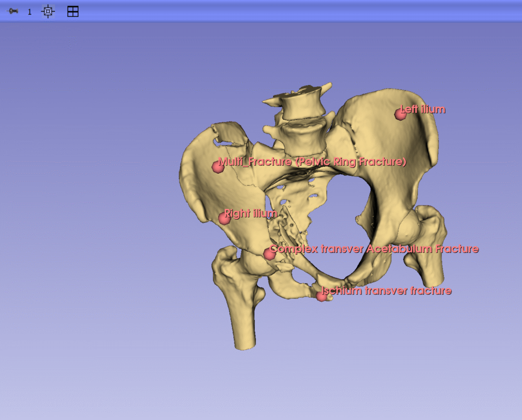Click 'Complex transver Acetabulum Fracture' label text

point(374,249)
